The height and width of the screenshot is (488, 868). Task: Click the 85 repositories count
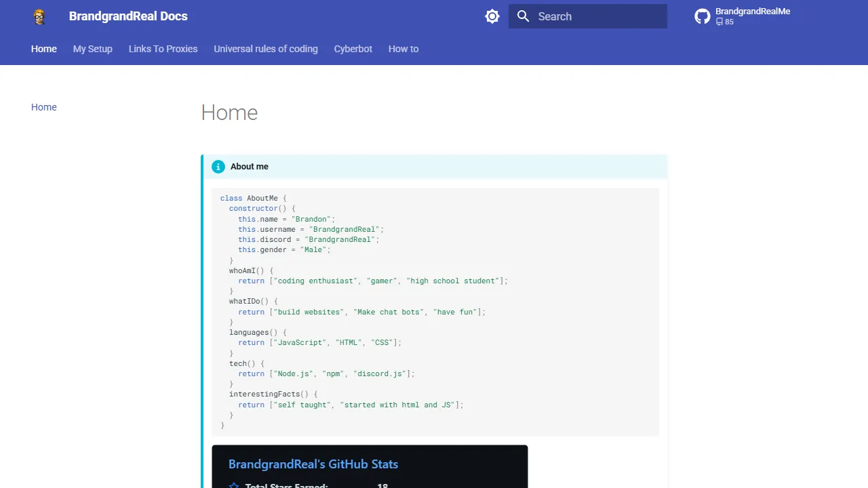(x=729, y=21)
